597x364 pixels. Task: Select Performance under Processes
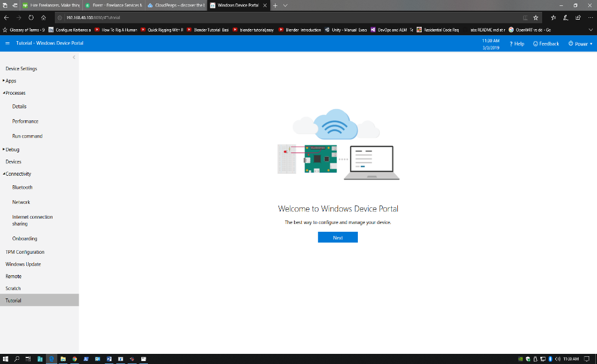click(25, 121)
